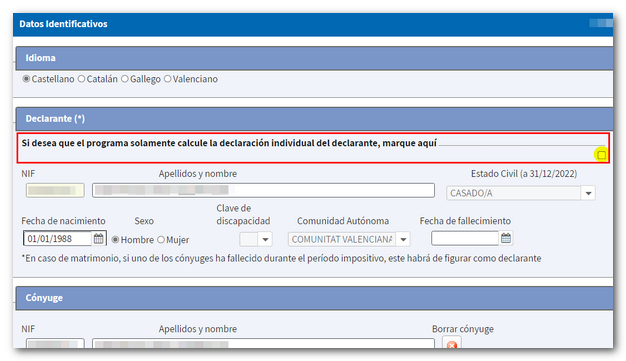
Task: Focus the declarante Apellidos y nombre field
Action: (263, 190)
